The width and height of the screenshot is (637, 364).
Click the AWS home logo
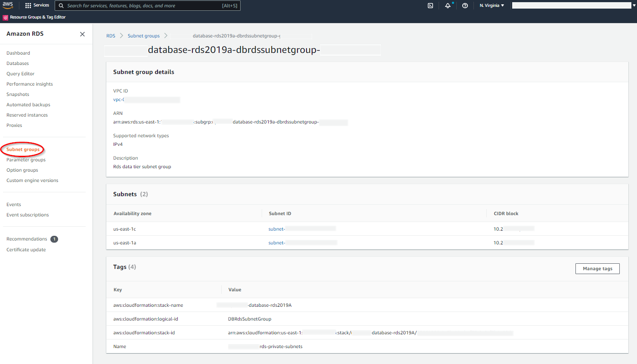[8, 5]
